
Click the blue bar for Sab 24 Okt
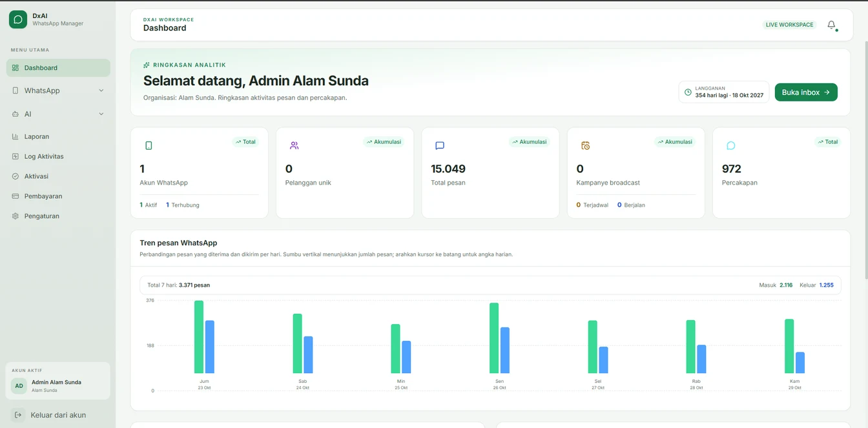pyautogui.click(x=308, y=355)
